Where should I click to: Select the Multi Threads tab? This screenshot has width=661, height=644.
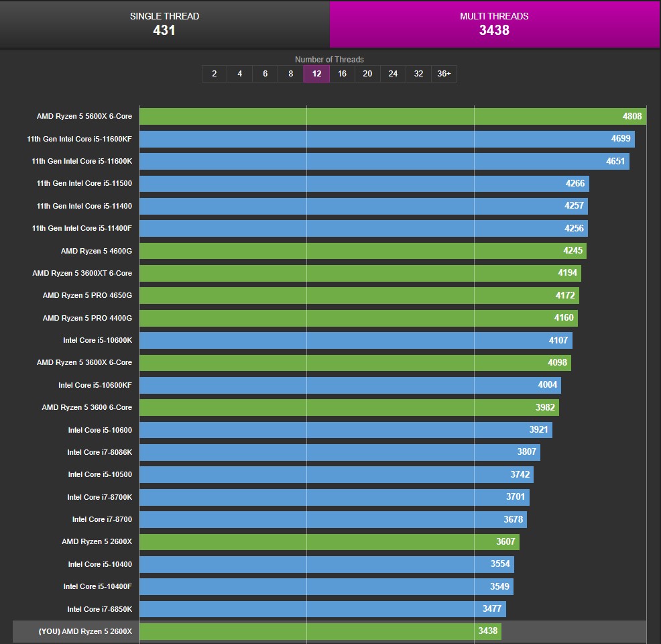coord(495,24)
